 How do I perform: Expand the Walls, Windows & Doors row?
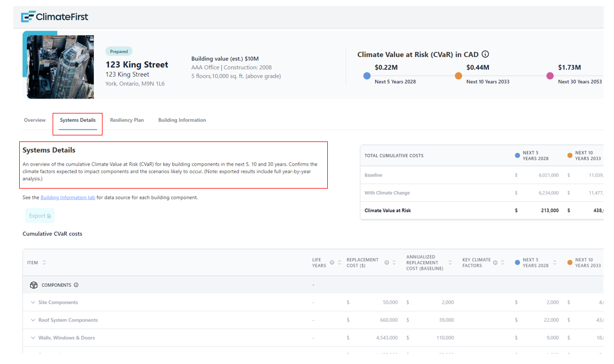point(33,338)
